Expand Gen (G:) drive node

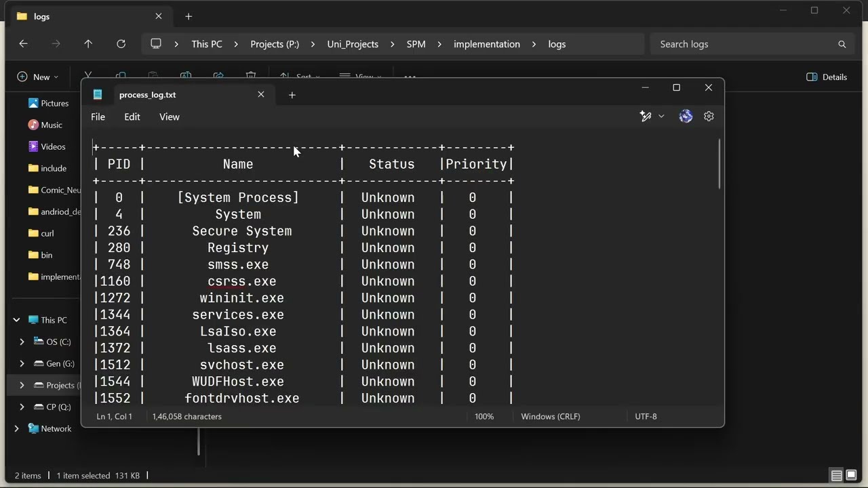pos(22,363)
